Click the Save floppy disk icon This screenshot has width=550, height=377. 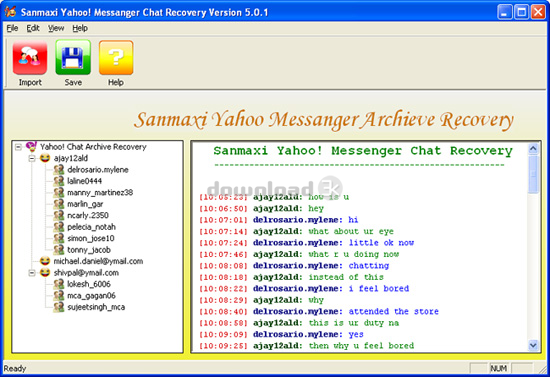(73, 58)
